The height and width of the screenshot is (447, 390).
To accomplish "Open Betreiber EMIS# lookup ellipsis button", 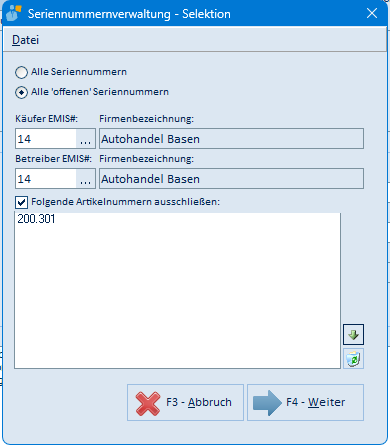I will (x=86, y=179).
